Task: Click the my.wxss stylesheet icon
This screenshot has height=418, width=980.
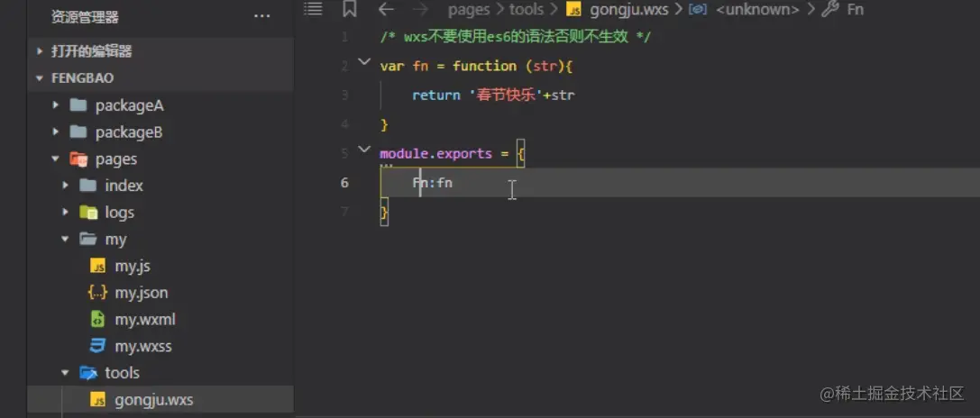Action: (x=97, y=346)
